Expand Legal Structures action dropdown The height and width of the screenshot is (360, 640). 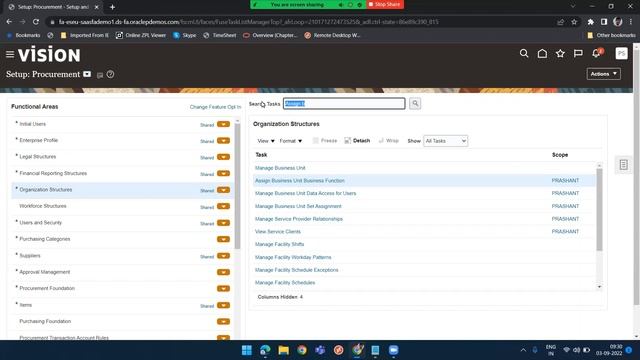(x=223, y=157)
